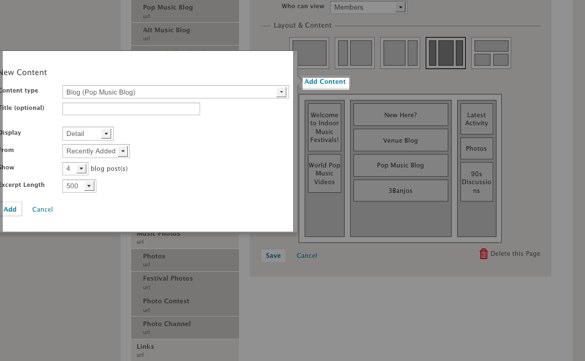
Task: Open the Excerpt Length dropdown
Action: (x=79, y=186)
